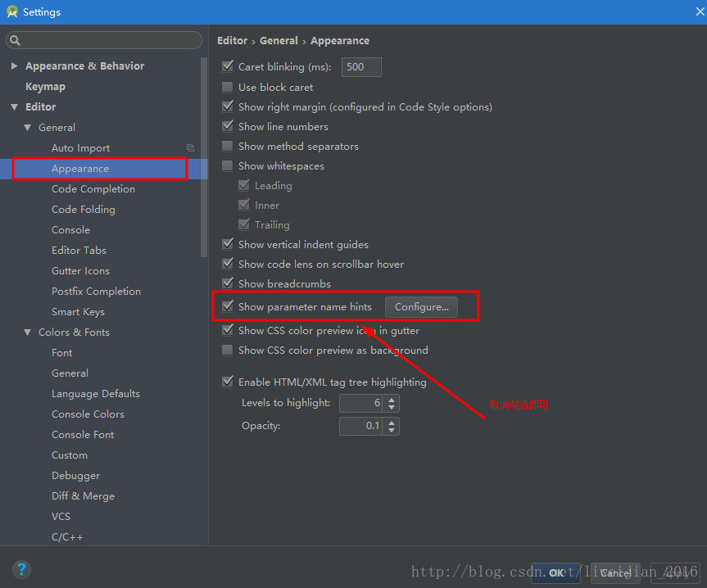The height and width of the screenshot is (588, 707).
Task: Select General under Colors & Fonts
Action: pyautogui.click(x=70, y=373)
